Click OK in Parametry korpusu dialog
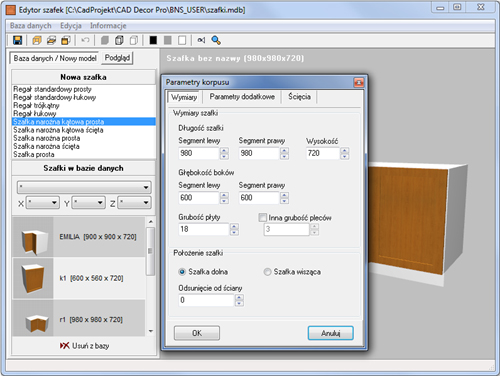 point(197,333)
